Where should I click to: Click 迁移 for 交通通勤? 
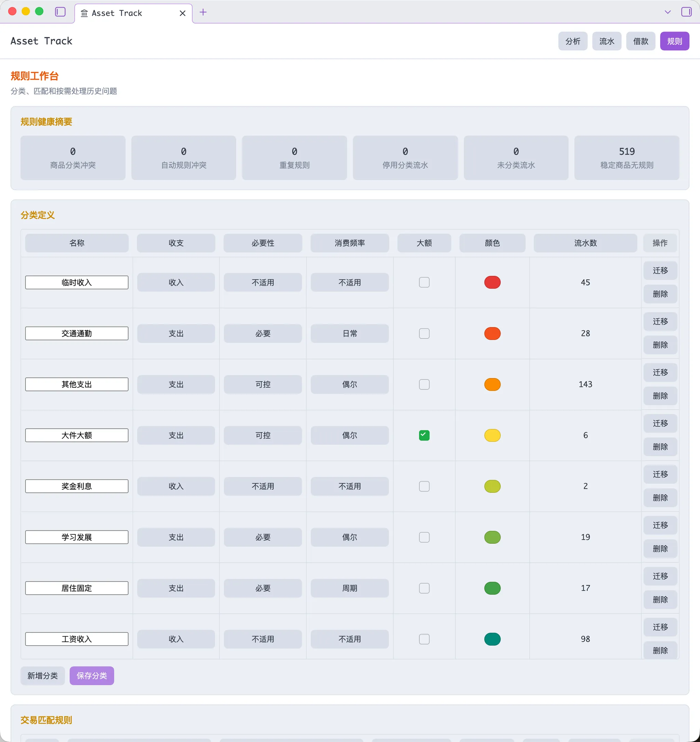point(660,321)
